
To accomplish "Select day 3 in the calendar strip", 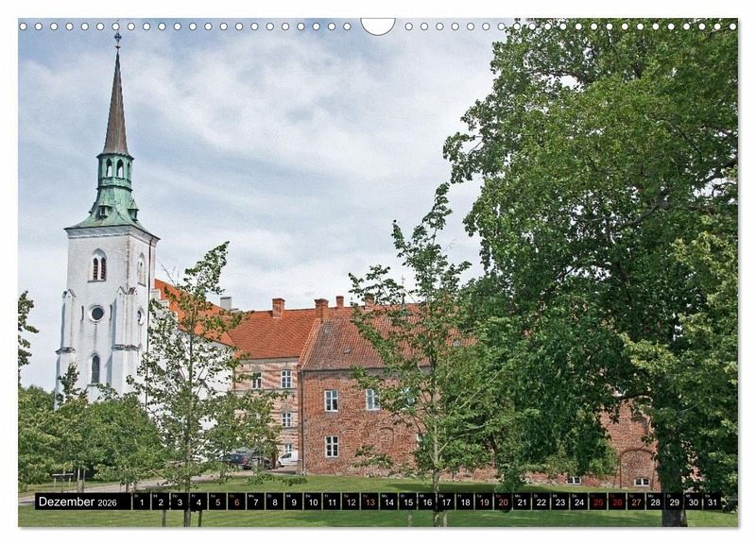I will pyautogui.click(x=180, y=502).
